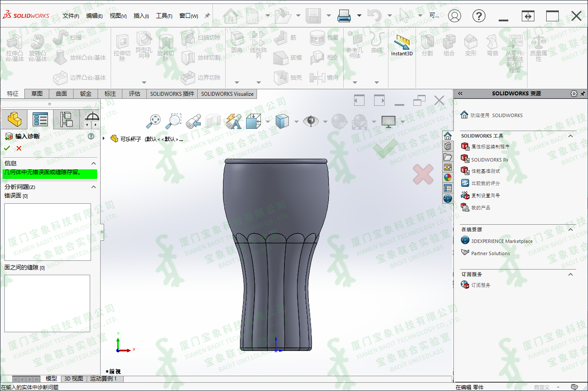Click the Hole Wizard (异型孔向导) icon
The height and width of the screenshot is (391, 588).
[x=144, y=39]
